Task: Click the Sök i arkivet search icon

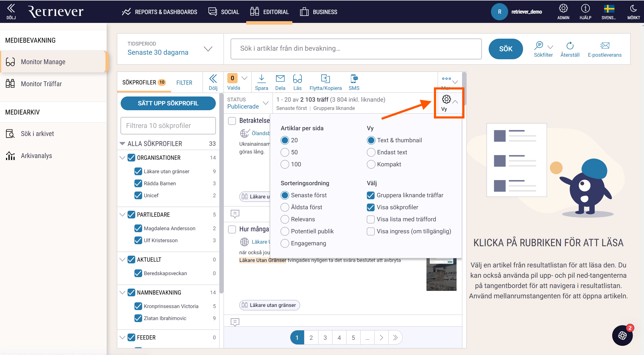Action: pyautogui.click(x=10, y=133)
